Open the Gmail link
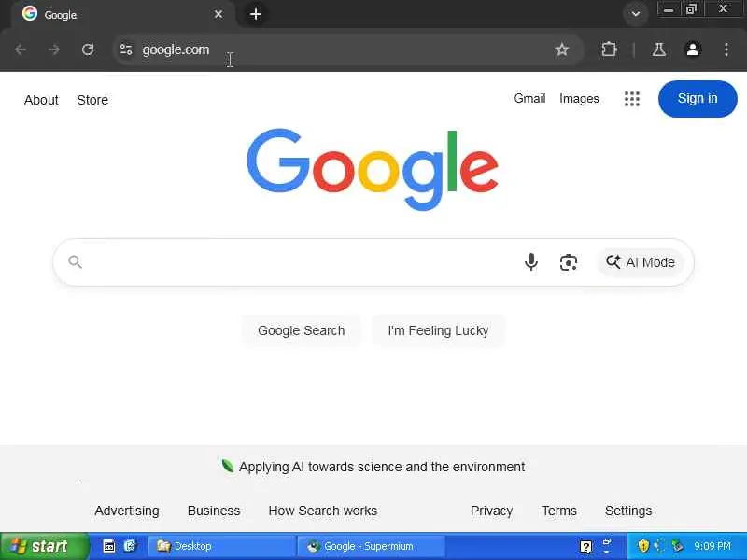The image size is (747, 560). click(x=529, y=99)
